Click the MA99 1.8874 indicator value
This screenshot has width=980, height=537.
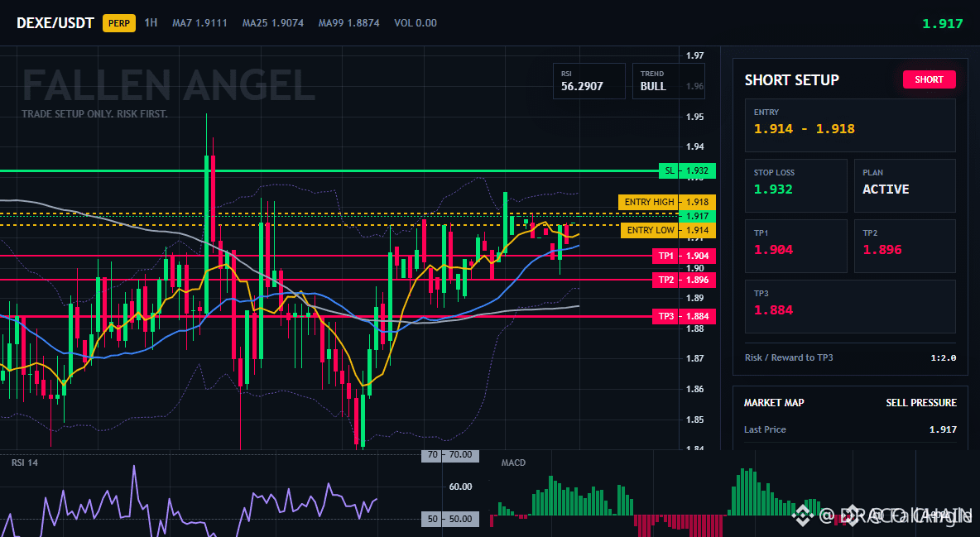[348, 23]
